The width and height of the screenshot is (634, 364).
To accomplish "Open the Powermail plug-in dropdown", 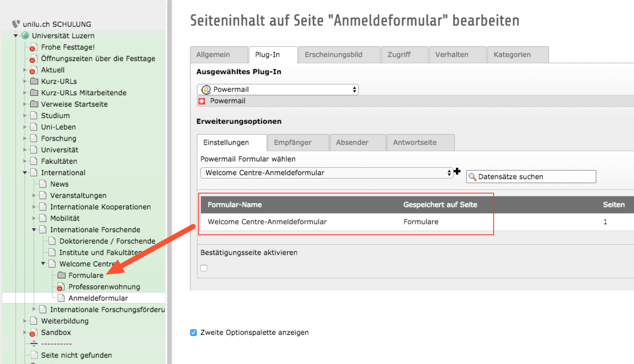I will (x=278, y=90).
